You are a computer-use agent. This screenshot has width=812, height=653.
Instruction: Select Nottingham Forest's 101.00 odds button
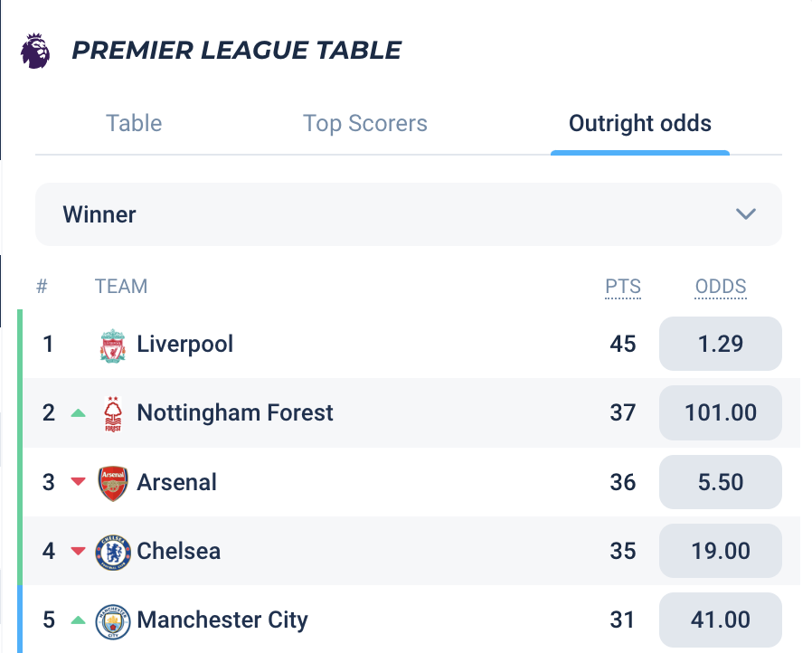(721, 412)
